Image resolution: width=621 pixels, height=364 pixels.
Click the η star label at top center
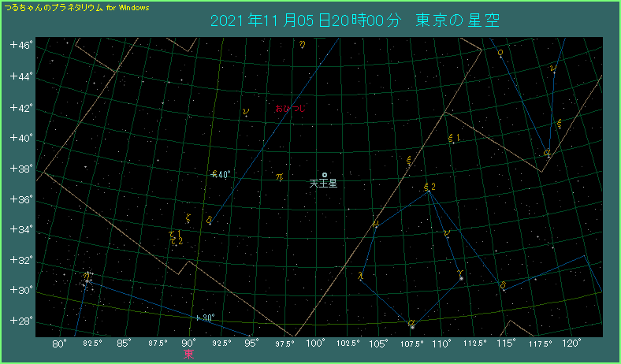pos(303,45)
